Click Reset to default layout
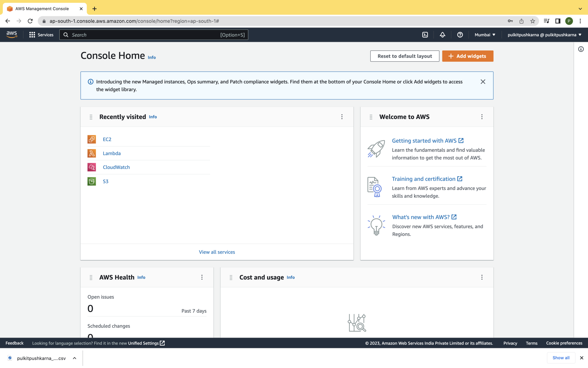Viewport: 588px width, 368px height. (x=405, y=56)
